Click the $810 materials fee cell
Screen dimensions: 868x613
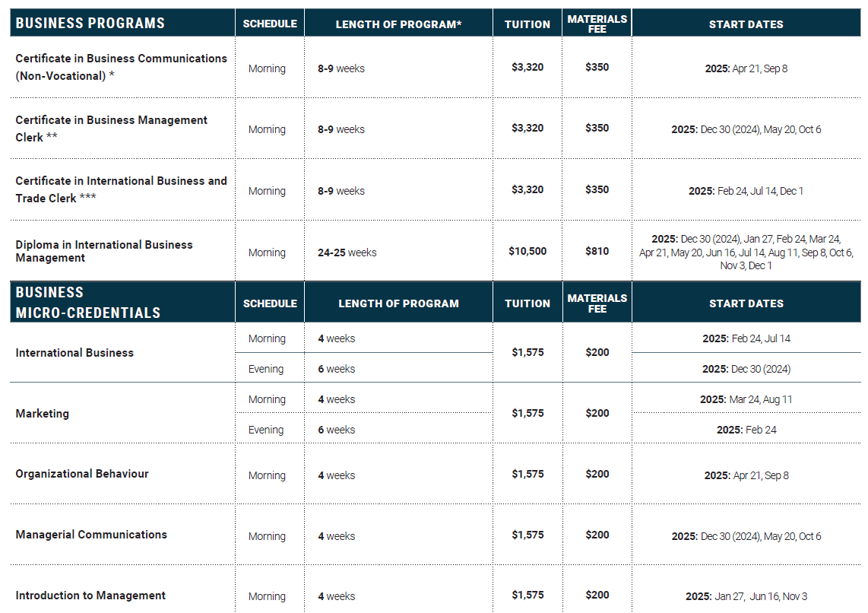point(597,251)
